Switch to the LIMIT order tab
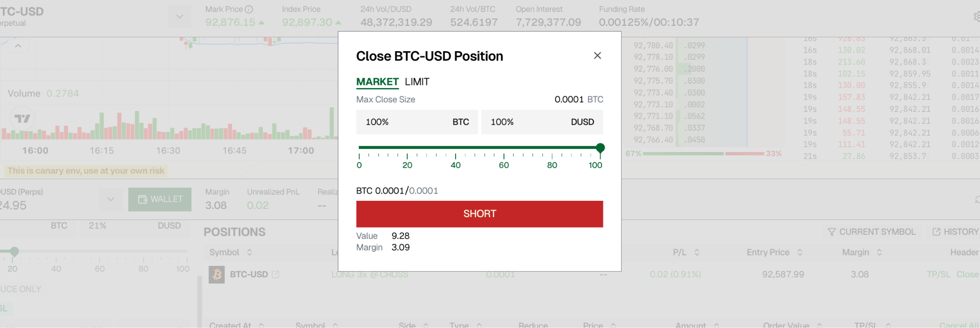The image size is (980, 328). 417,82
